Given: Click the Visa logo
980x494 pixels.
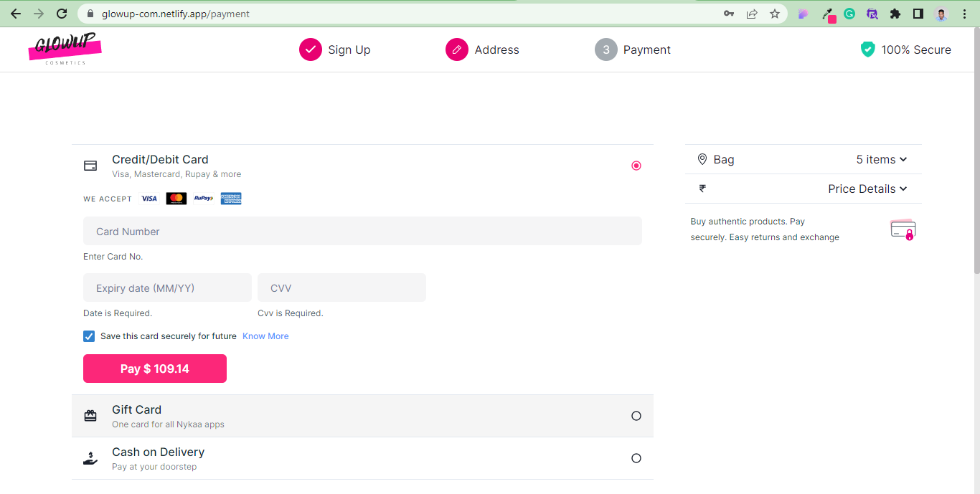Looking at the screenshot, I should click(149, 199).
